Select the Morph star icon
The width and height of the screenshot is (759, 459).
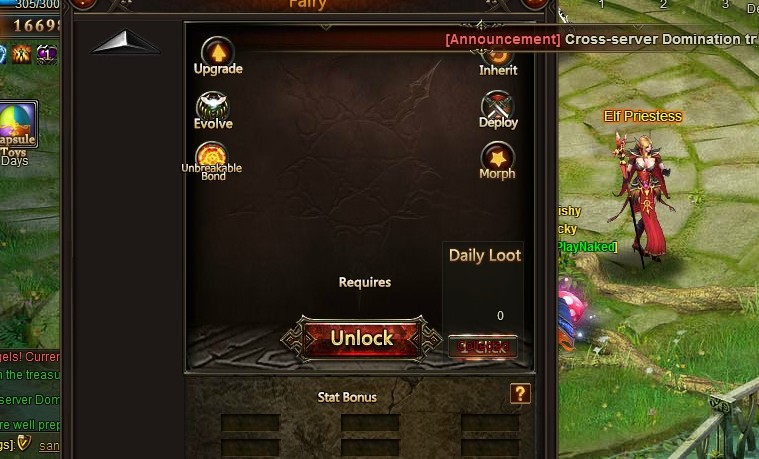point(497,161)
